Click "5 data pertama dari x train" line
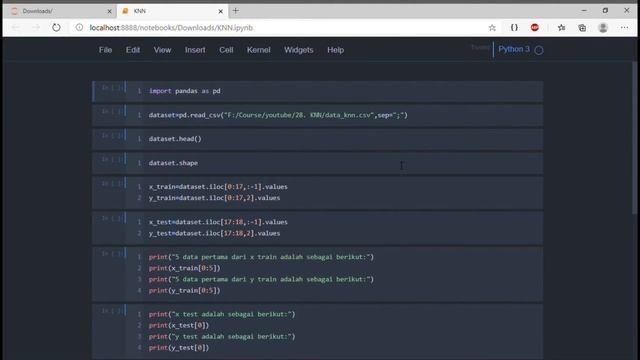This screenshot has height=360, width=640. click(x=261, y=257)
